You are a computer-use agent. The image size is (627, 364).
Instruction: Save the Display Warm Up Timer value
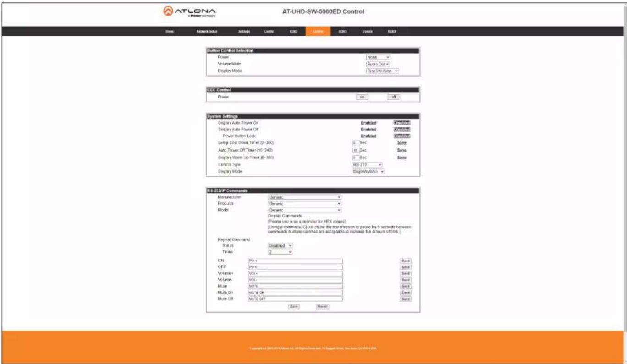pos(401,158)
